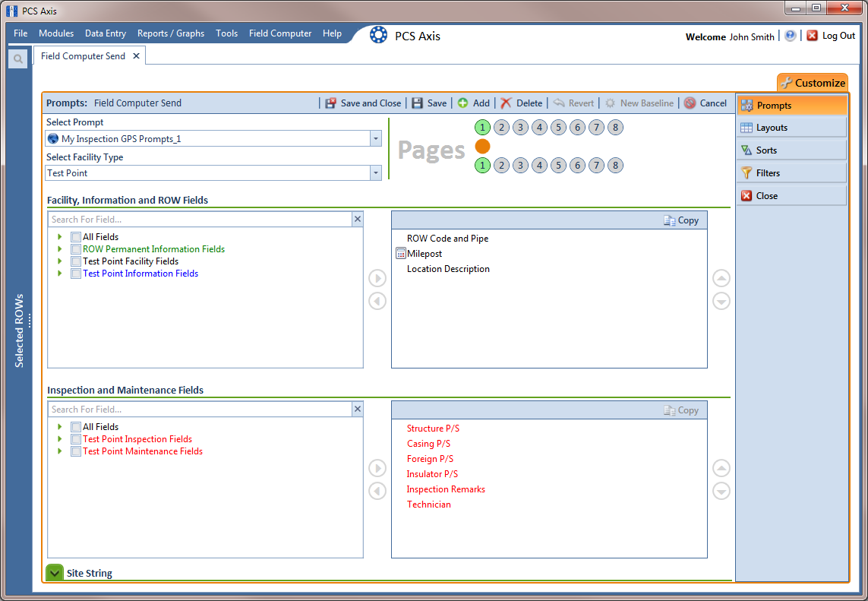Move selected Facility field up in order
Image resolution: width=868 pixels, height=601 pixels.
721,278
